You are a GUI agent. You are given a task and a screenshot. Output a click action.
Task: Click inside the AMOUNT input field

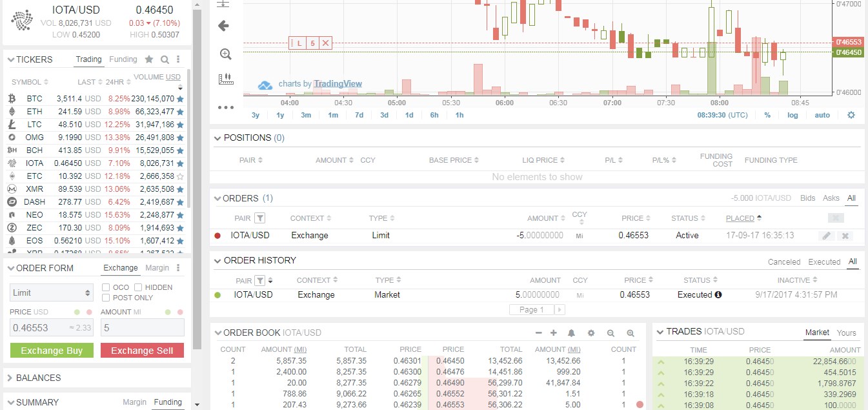coord(142,327)
